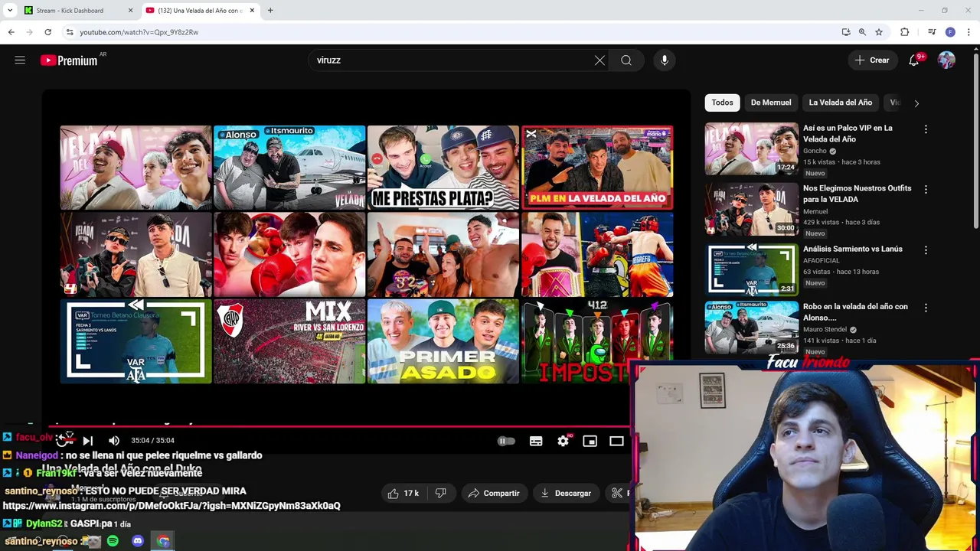Select the La Velada del Año chip
The width and height of the screenshot is (980, 551).
(x=841, y=103)
